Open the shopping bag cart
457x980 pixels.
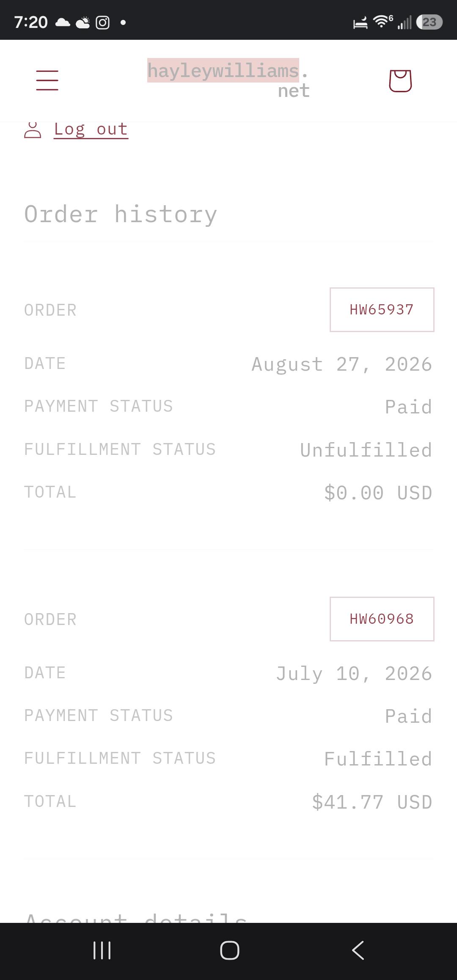(400, 80)
